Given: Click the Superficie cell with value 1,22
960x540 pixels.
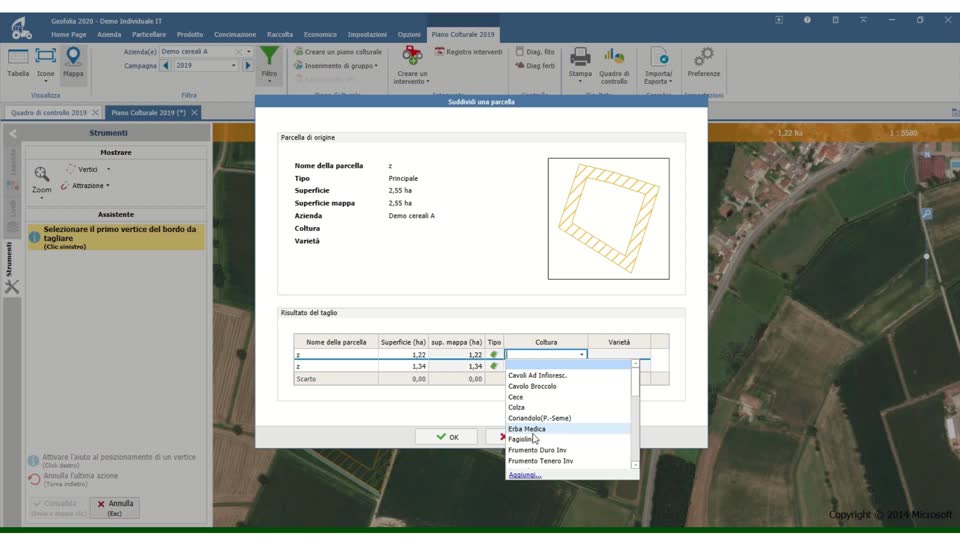Looking at the screenshot, I should [403, 354].
